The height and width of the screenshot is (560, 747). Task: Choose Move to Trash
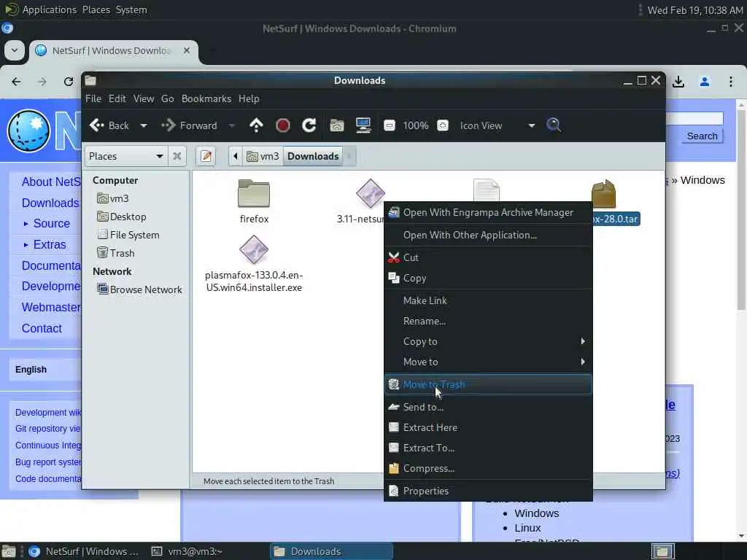click(488, 384)
